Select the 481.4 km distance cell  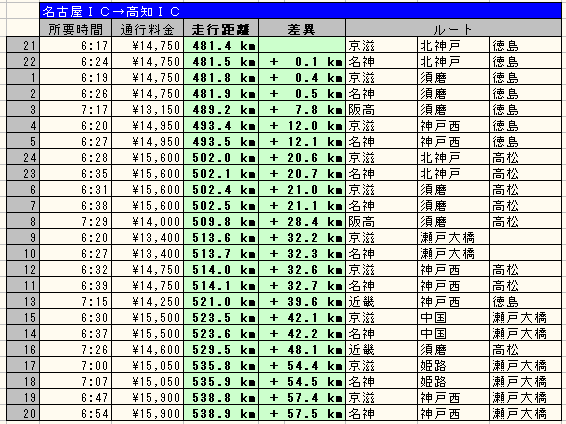click(221, 45)
